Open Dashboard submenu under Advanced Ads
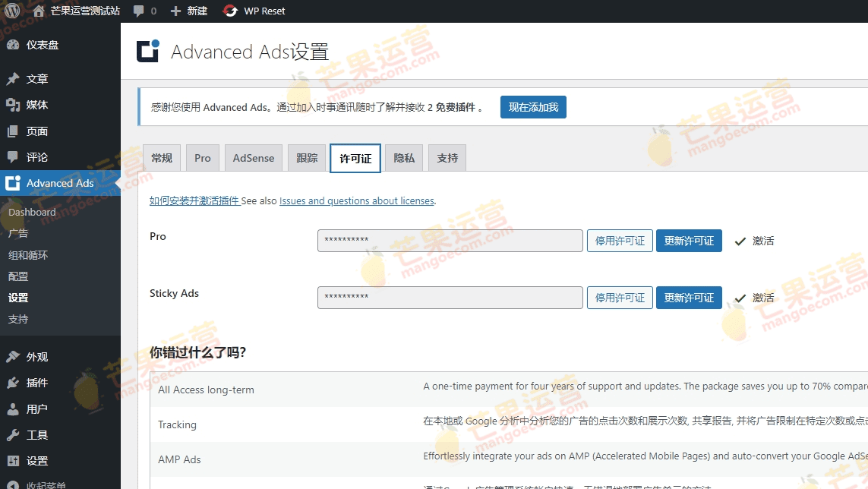Viewport: 868px width, 489px height. (x=32, y=212)
